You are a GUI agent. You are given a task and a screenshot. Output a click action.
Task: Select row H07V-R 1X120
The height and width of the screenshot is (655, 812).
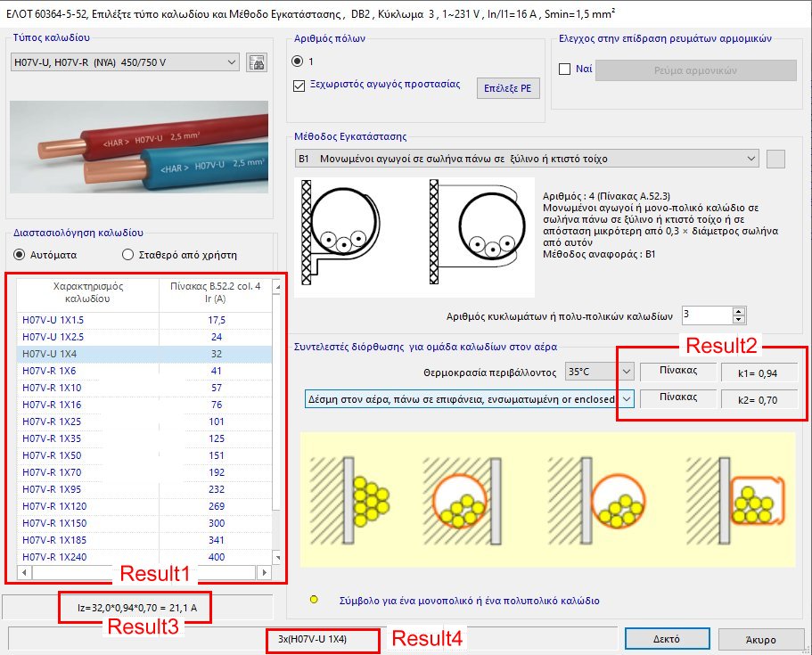point(144,506)
